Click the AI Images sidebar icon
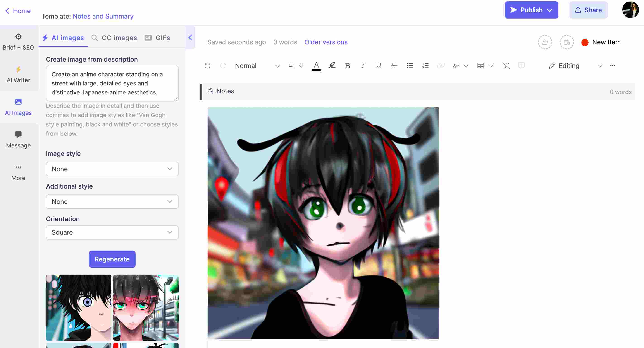Image resolution: width=644 pixels, height=348 pixels. [x=18, y=107]
